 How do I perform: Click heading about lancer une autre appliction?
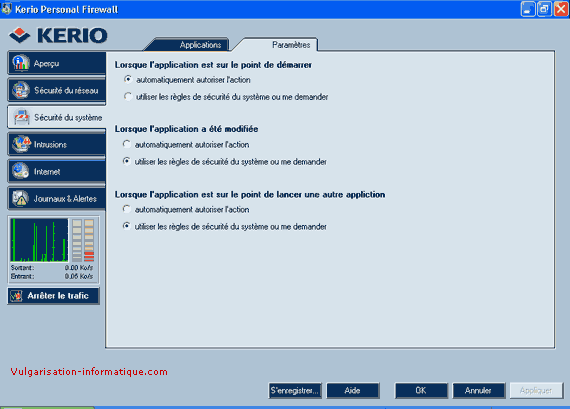click(250, 195)
